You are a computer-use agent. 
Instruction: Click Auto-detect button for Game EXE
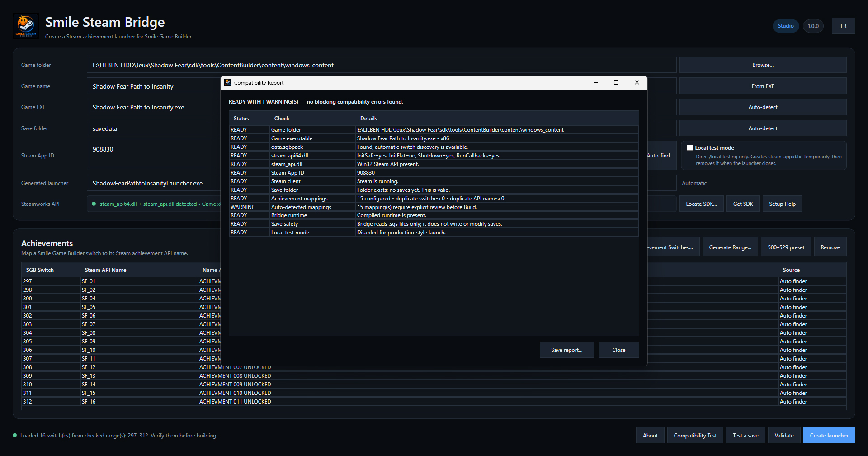(763, 107)
